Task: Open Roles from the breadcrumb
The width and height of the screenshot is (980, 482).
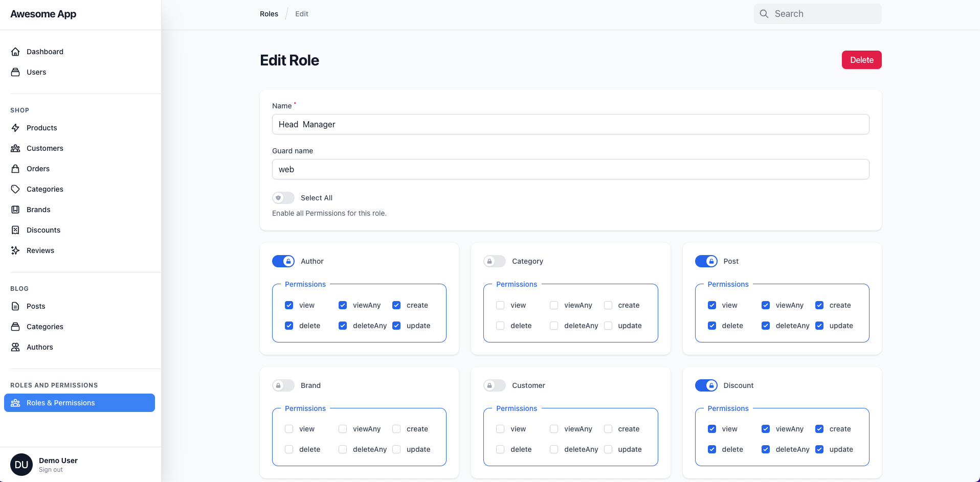Action: point(269,14)
